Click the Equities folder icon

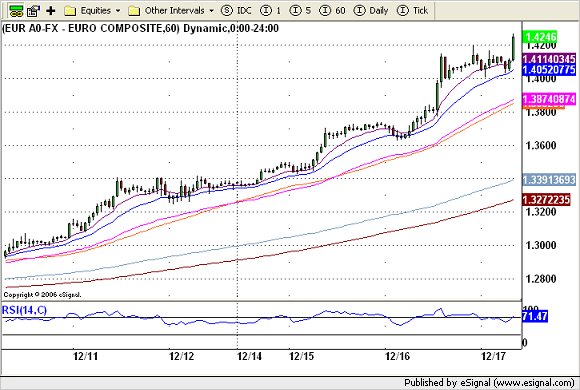[x=70, y=11]
